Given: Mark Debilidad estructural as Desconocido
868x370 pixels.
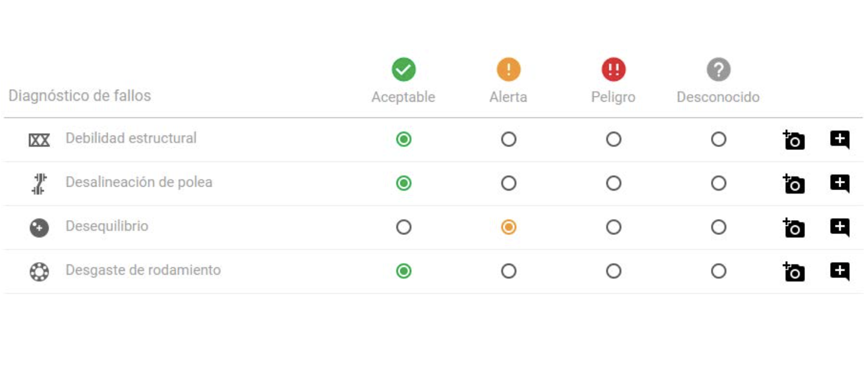Looking at the screenshot, I should 718,139.
